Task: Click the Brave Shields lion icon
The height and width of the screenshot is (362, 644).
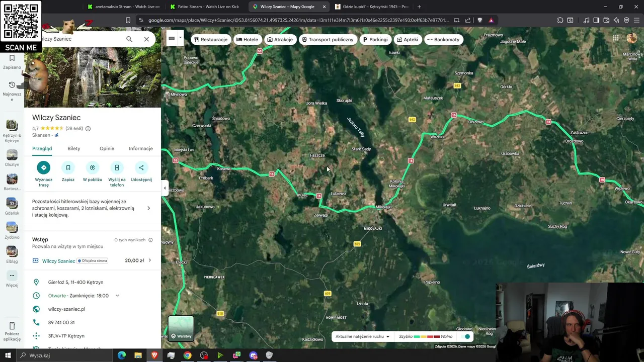Action: pyautogui.click(x=479, y=20)
